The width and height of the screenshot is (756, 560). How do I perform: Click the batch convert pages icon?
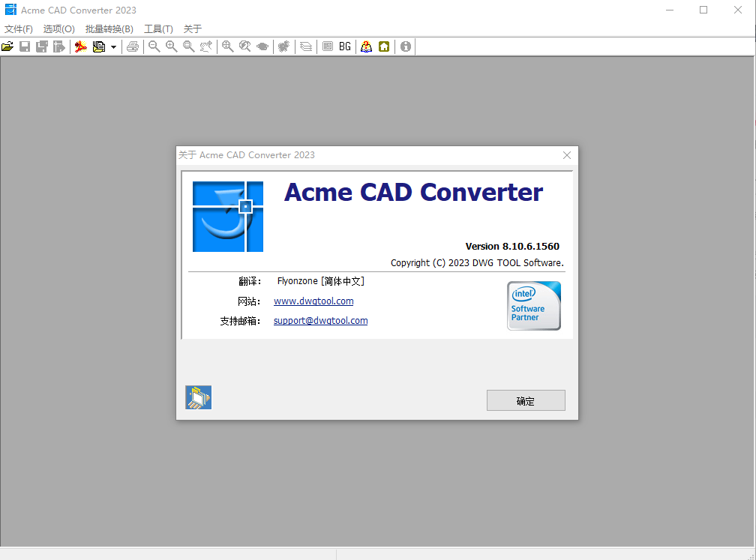click(100, 46)
